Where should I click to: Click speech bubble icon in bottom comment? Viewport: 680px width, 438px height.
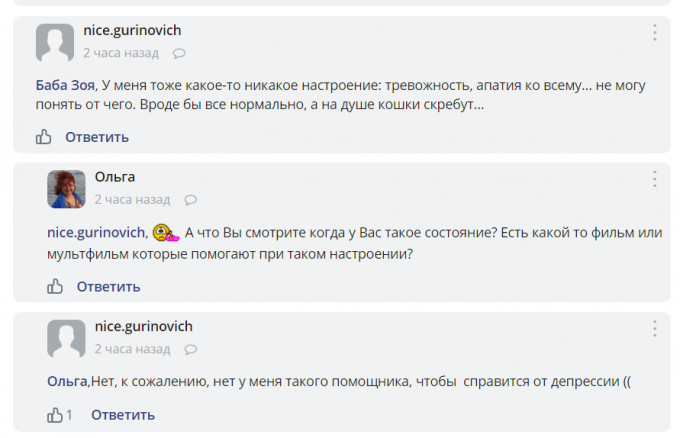click(191, 350)
